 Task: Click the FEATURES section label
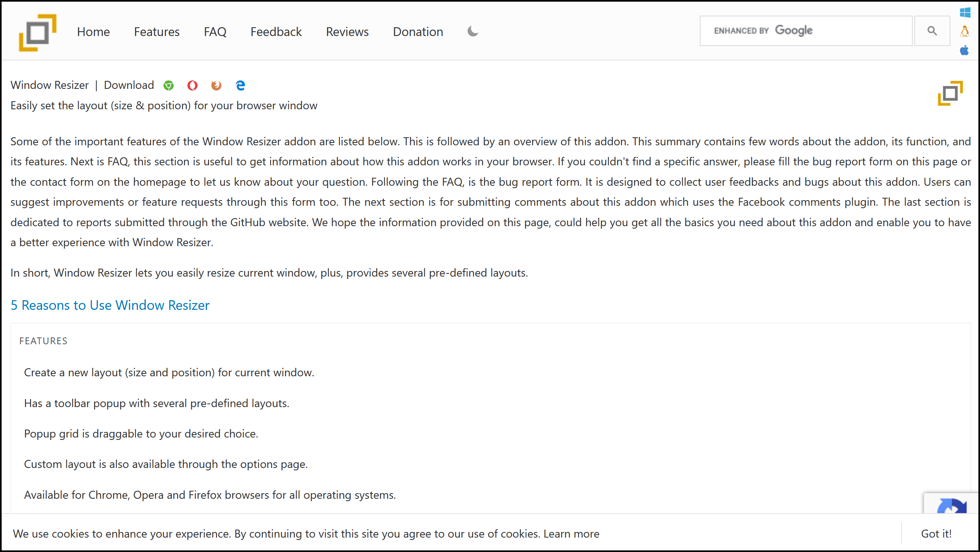coord(43,341)
